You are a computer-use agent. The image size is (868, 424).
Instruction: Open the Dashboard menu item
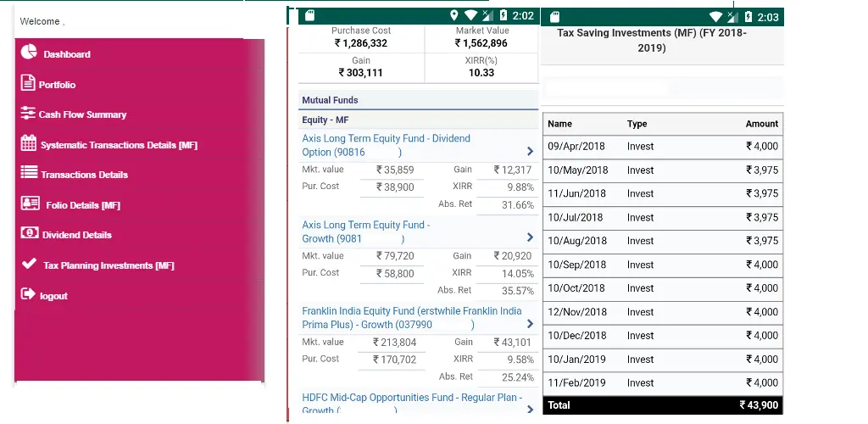tap(67, 54)
